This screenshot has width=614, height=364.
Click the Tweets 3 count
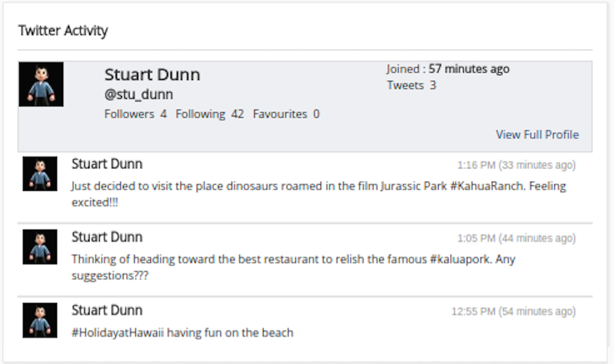tap(411, 86)
